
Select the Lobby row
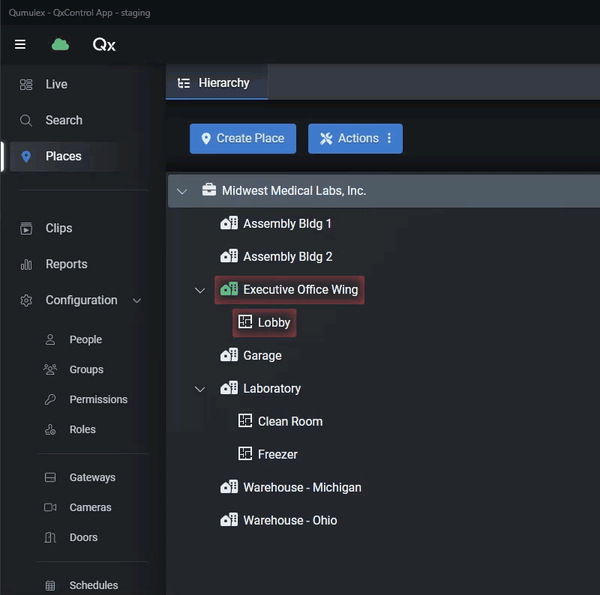pyautogui.click(x=264, y=323)
